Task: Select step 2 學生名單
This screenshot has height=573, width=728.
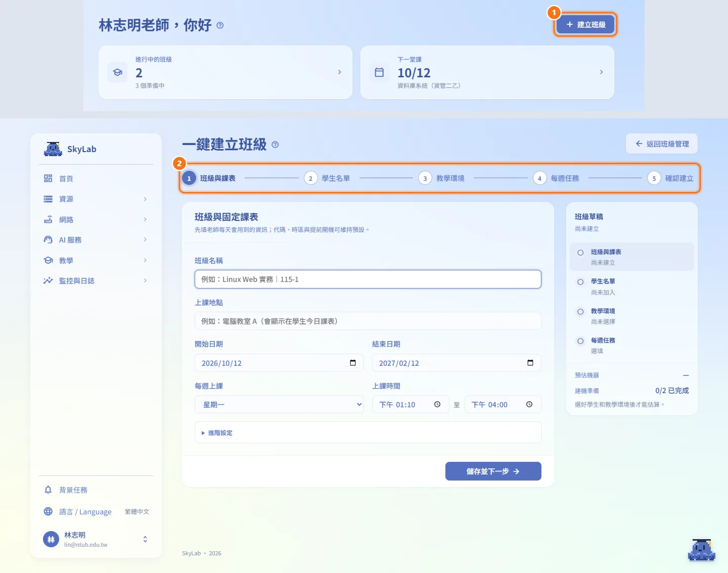Action: (x=327, y=178)
